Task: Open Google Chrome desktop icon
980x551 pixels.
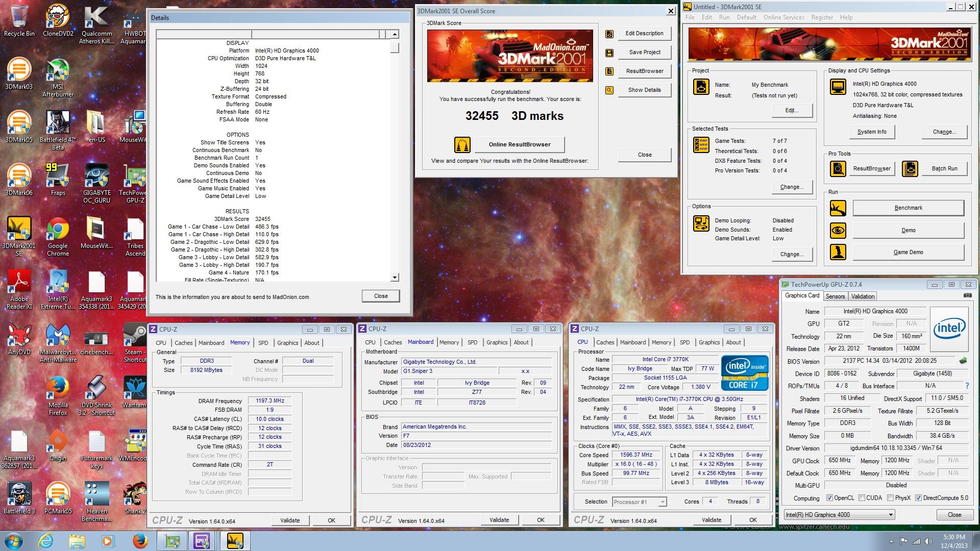Action: point(58,237)
